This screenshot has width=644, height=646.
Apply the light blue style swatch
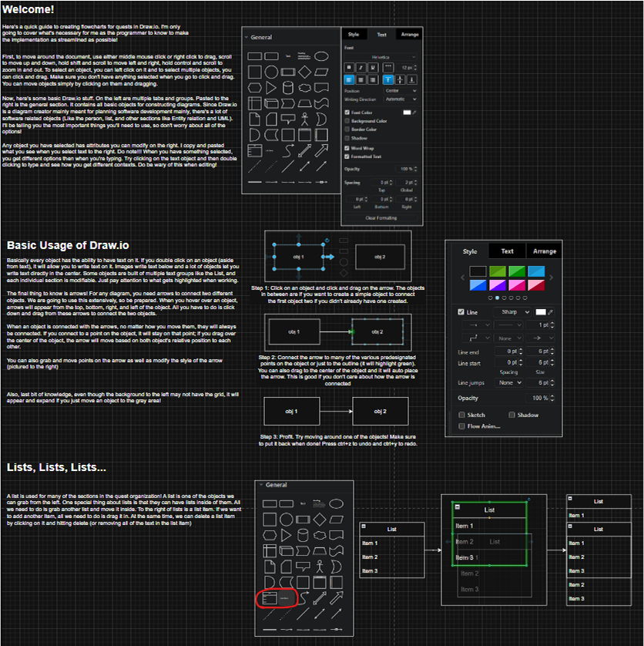click(x=536, y=271)
